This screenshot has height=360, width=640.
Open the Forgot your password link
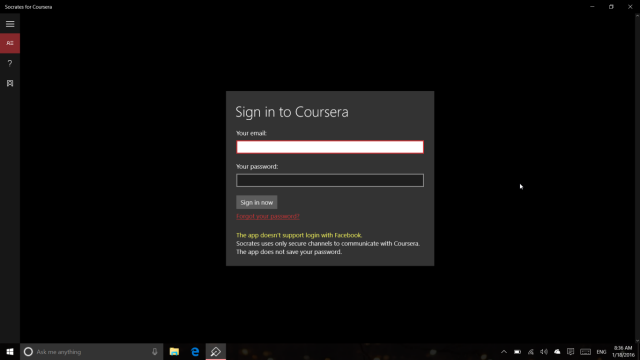268,216
